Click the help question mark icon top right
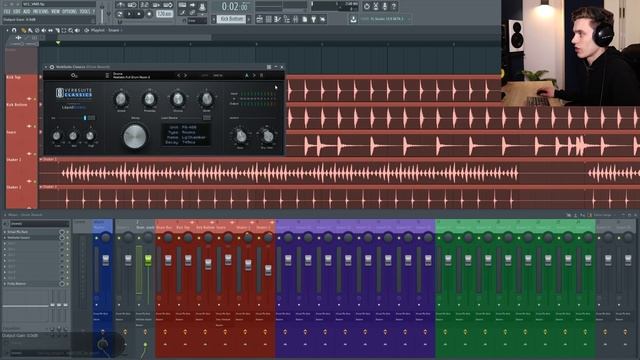 click(394, 6)
